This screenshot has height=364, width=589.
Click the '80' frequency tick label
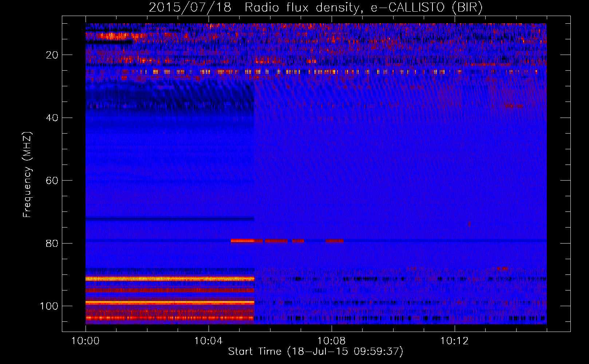pyautogui.click(x=52, y=244)
